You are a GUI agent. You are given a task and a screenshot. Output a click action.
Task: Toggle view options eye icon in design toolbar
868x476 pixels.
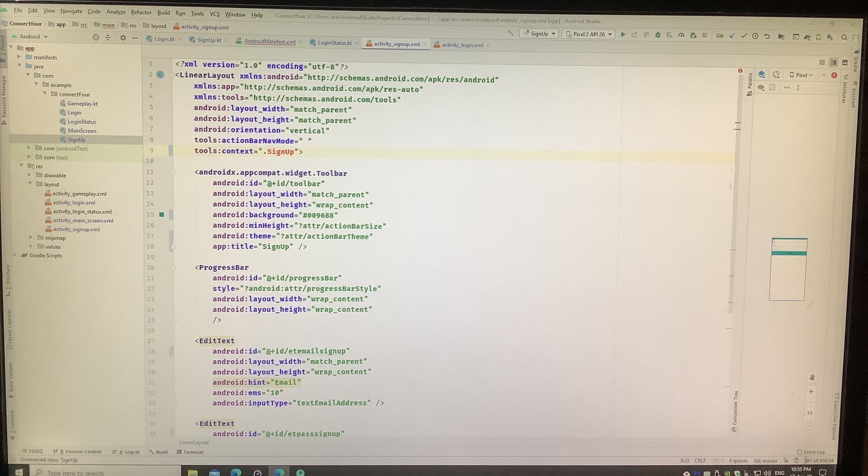tap(761, 87)
